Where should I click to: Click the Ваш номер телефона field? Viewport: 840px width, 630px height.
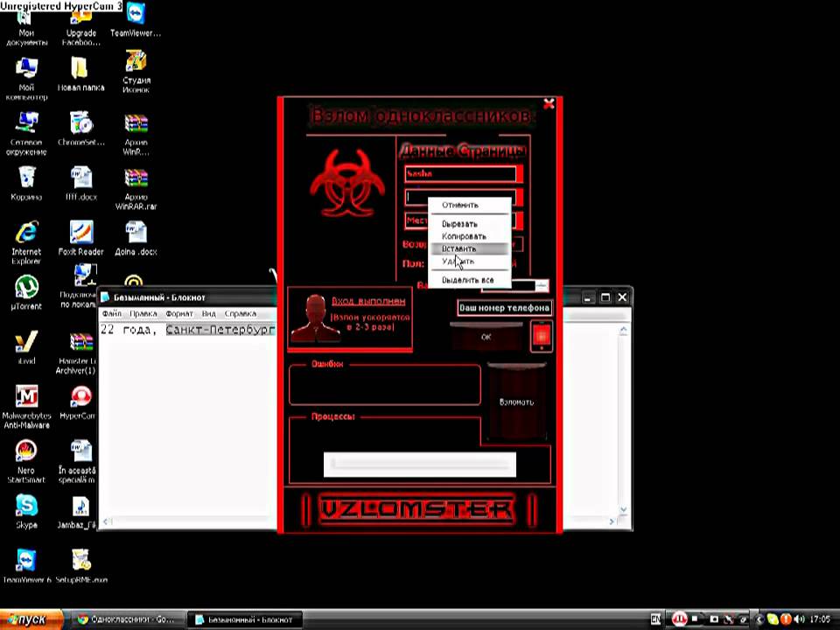click(x=504, y=308)
